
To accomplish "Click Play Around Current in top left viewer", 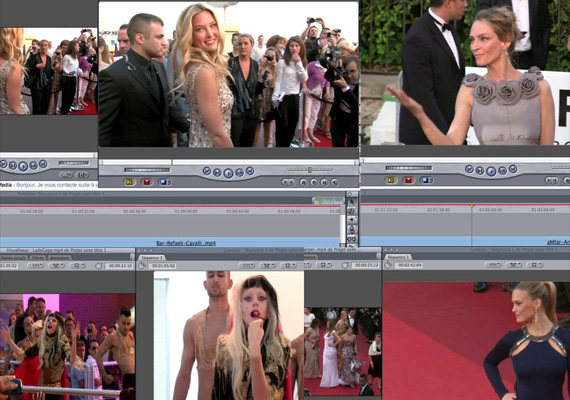I will [x=33, y=166].
